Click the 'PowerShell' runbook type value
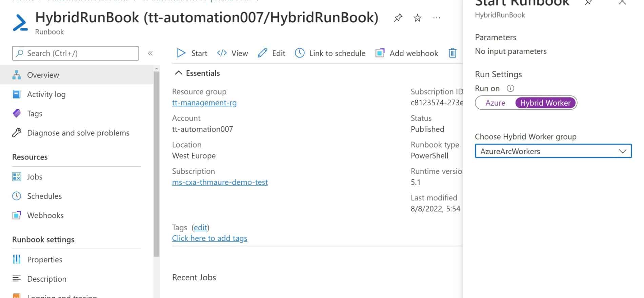Viewport: 644px width, 298px height. pos(429,155)
